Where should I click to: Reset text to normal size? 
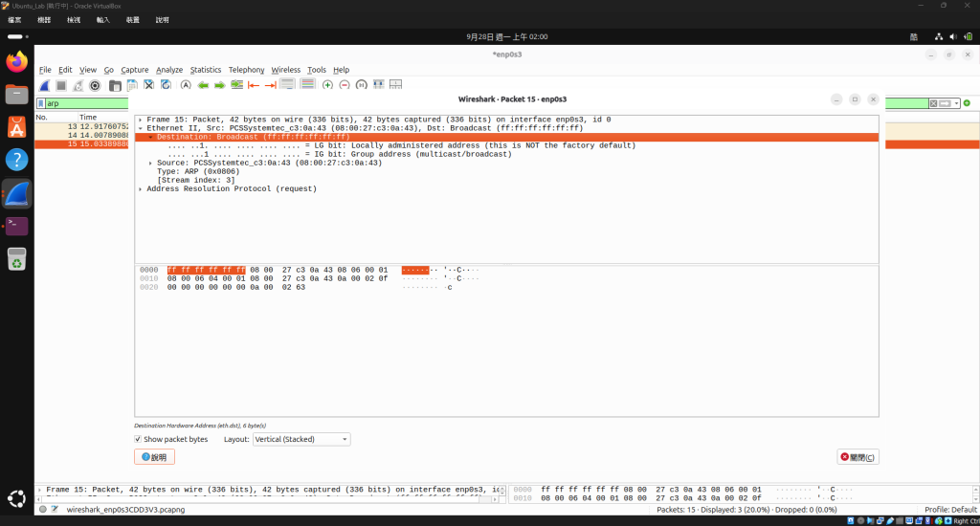361,85
